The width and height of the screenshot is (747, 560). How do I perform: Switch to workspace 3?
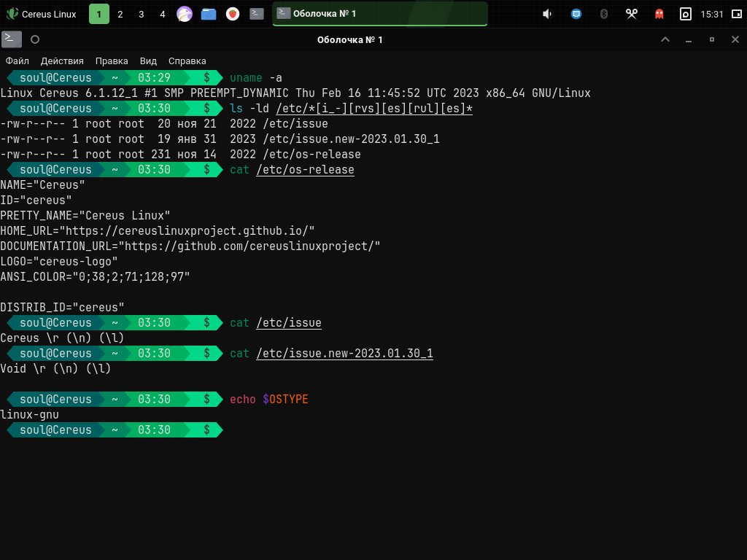tap(141, 15)
